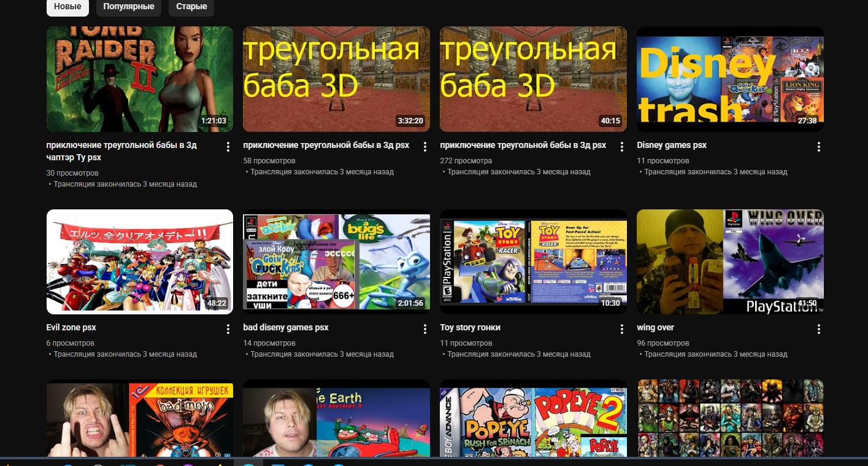Click the треугольной бабы title above 58 просмотров
Image resolution: width=868 pixels, height=466 pixels.
326,146
